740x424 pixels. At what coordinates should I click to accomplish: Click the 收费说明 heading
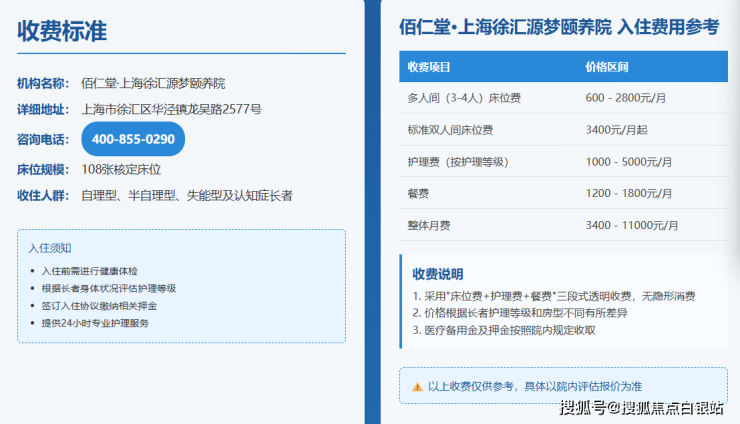[437, 274]
